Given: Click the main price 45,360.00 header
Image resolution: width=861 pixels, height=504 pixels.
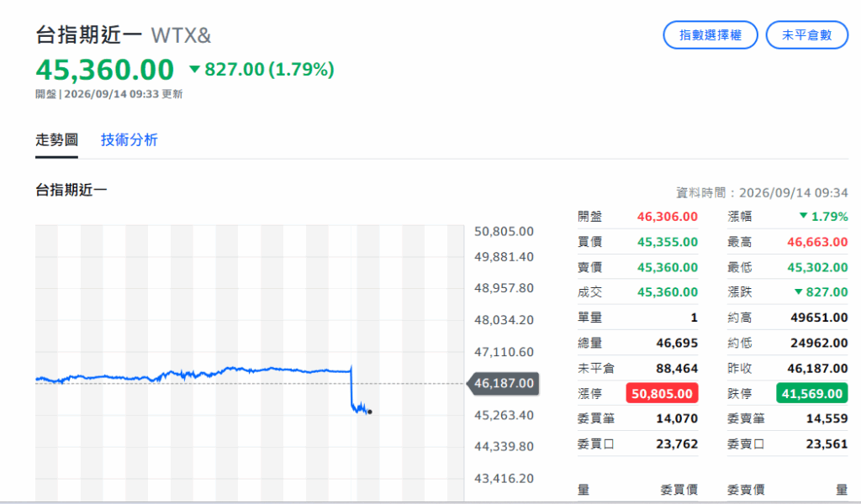Looking at the screenshot, I should tap(105, 70).
